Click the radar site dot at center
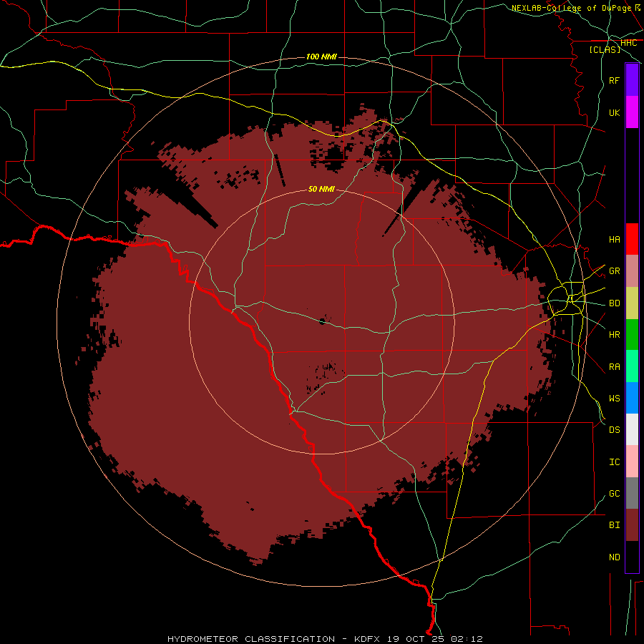 coord(322,321)
